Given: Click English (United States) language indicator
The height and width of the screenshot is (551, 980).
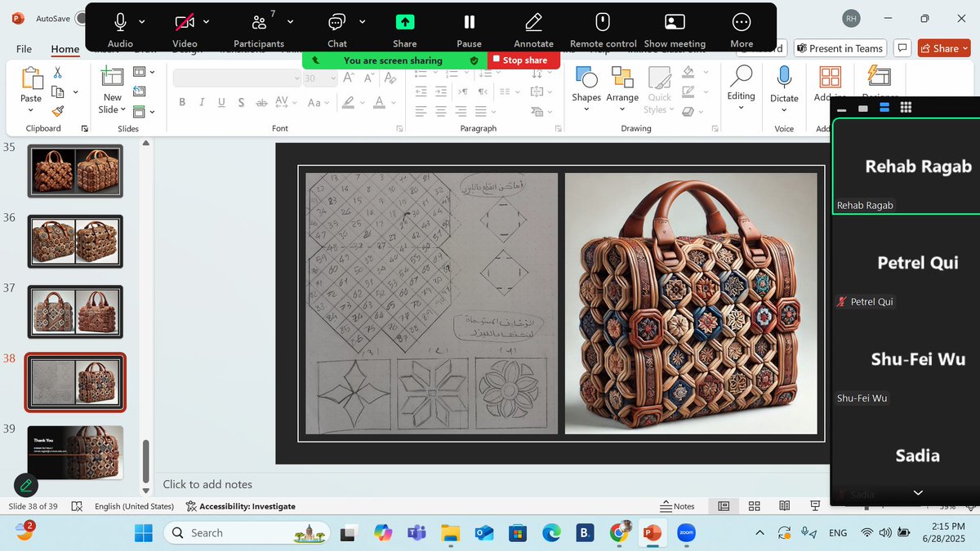Looking at the screenshot, I should (x=134, y=506).
